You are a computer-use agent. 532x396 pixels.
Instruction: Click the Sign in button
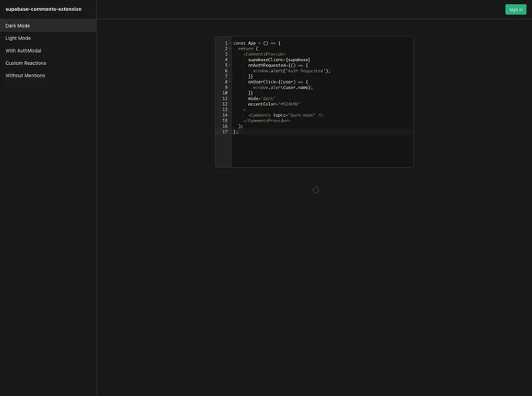click(x=515, y=9)
